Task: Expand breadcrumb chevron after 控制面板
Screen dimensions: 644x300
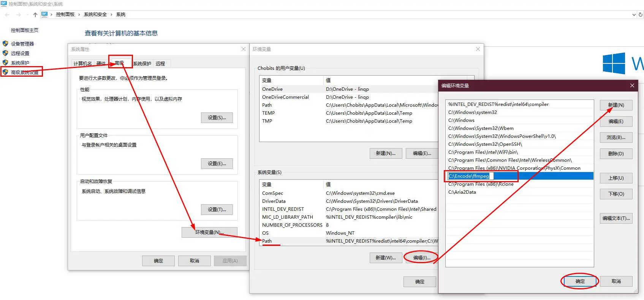Action: (79, 14)
